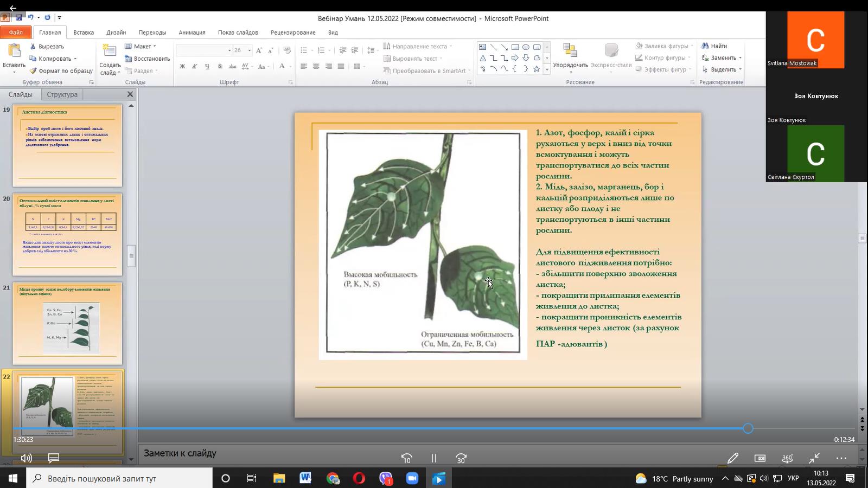Switch player to mini view mode
Image resolution: width=868 pixels, height=488 pixels.
[759, 458]
